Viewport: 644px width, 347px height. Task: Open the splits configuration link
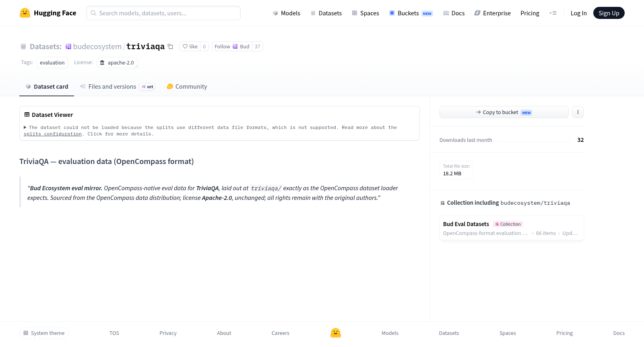pos(53,134)
